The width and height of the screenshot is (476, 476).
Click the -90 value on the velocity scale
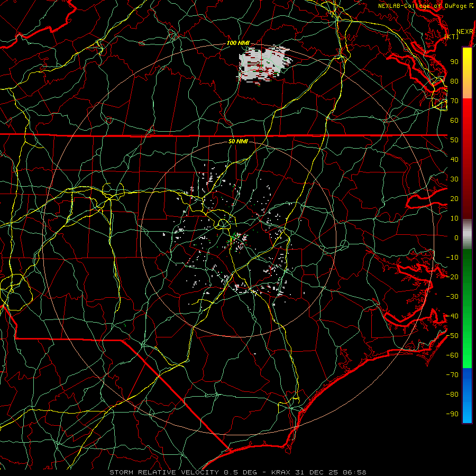coord(452,414)
